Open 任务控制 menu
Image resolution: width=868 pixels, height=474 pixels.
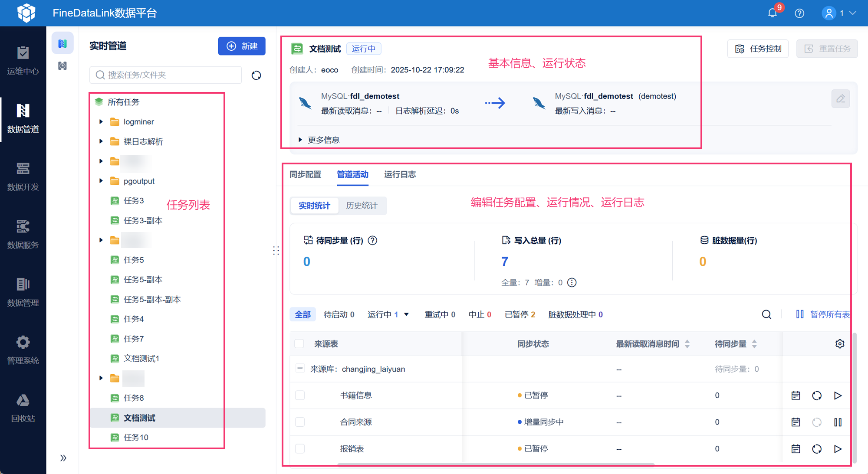coord(758,49)
